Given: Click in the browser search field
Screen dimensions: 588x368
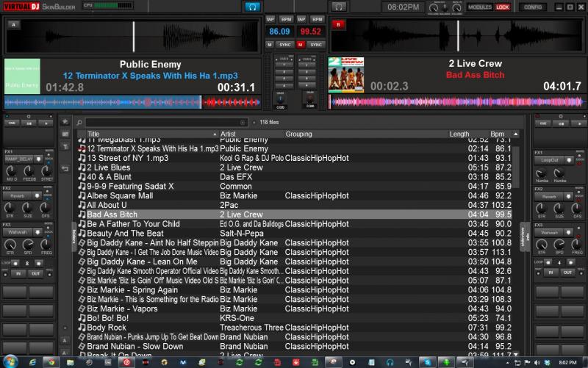Looking at the screenshot, I should coord(162,122).
